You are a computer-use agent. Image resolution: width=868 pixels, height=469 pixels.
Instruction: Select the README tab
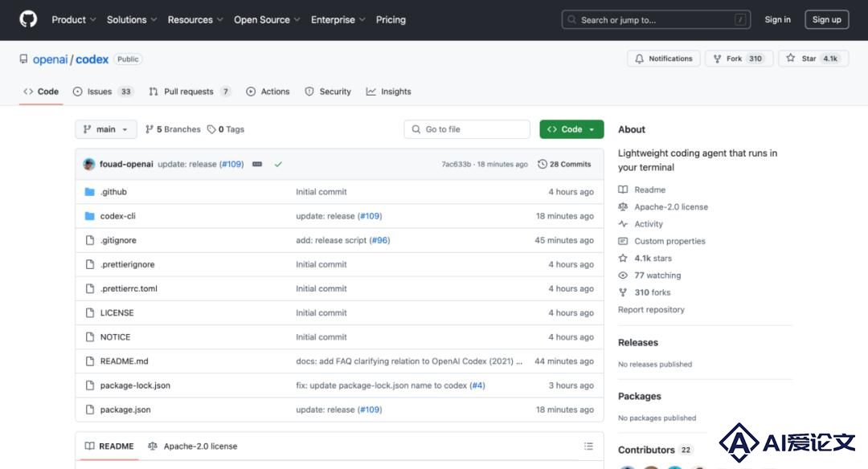(x=109, y=446)
